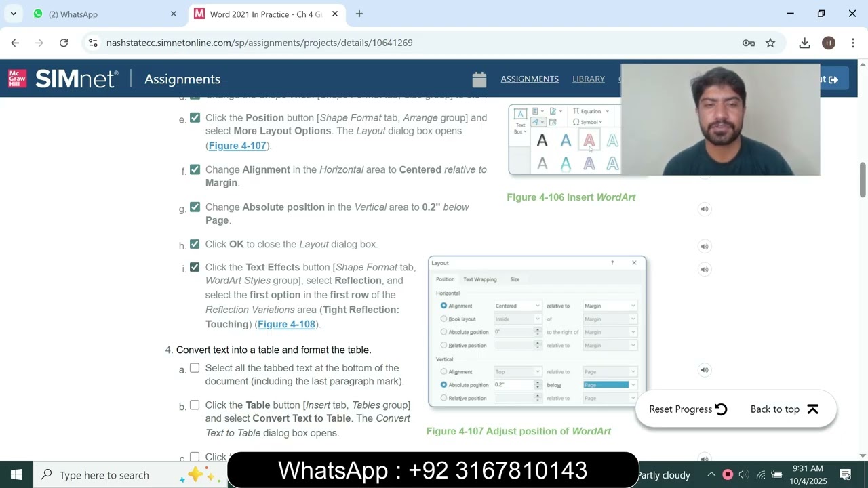Click the scrollbar up arrow

[x=863, y=64]
